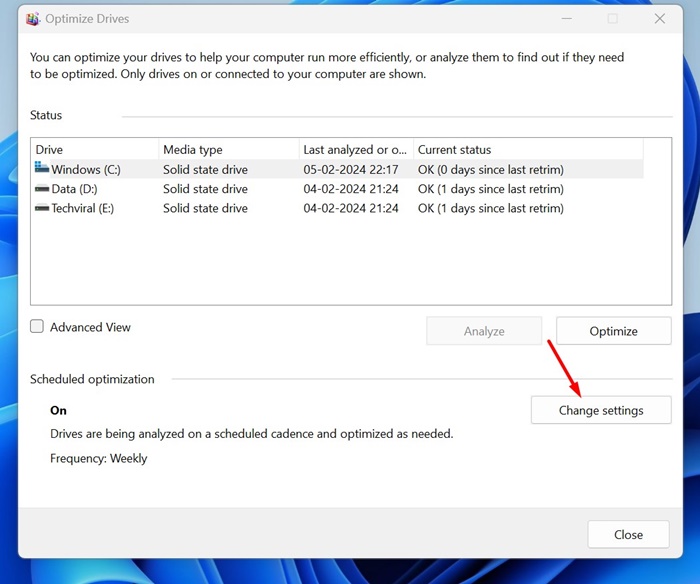Click the Advanced View label text
The width and height of the screenshot is (700, 584).
[x=90, y=327]
